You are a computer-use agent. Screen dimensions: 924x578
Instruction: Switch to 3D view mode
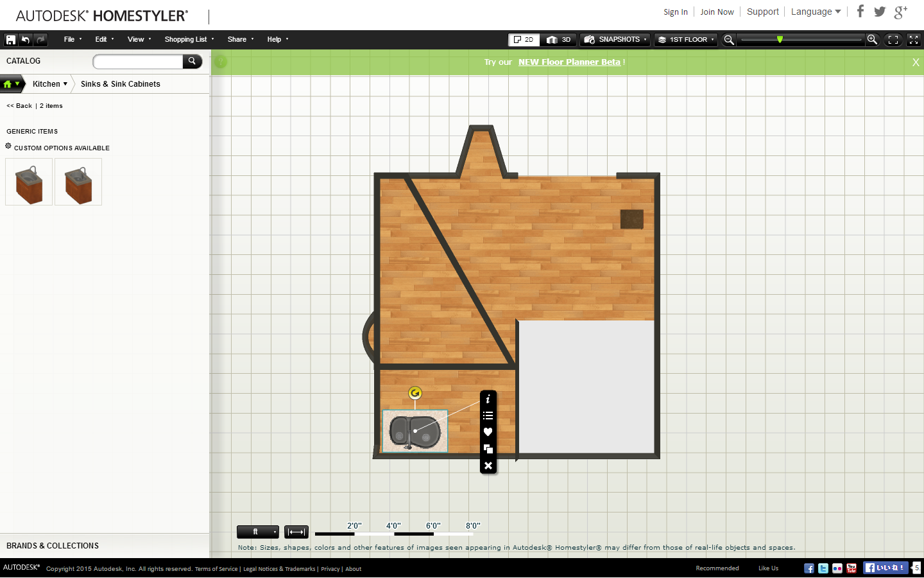coord(559,40)
